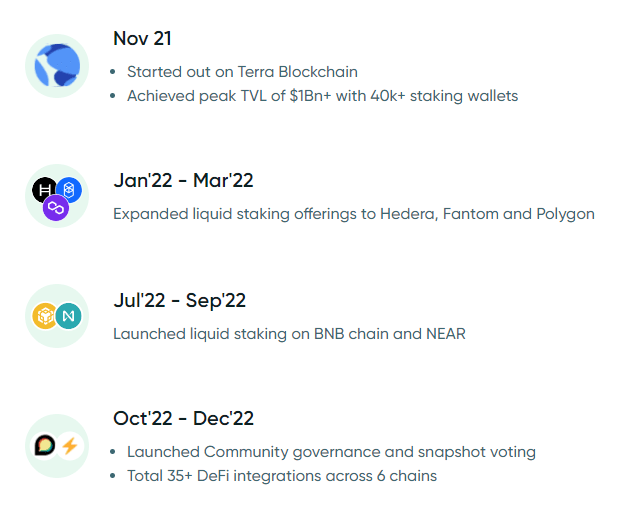Click the peak TVL of $1Bn+ bullet
620x516 pixels.
pos(322,96)
